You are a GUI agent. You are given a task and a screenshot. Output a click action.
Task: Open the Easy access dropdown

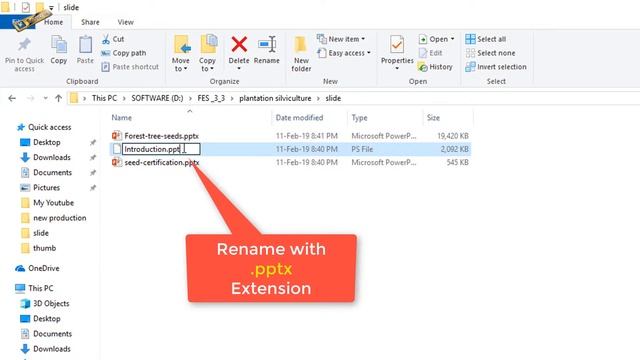point(344,53)
